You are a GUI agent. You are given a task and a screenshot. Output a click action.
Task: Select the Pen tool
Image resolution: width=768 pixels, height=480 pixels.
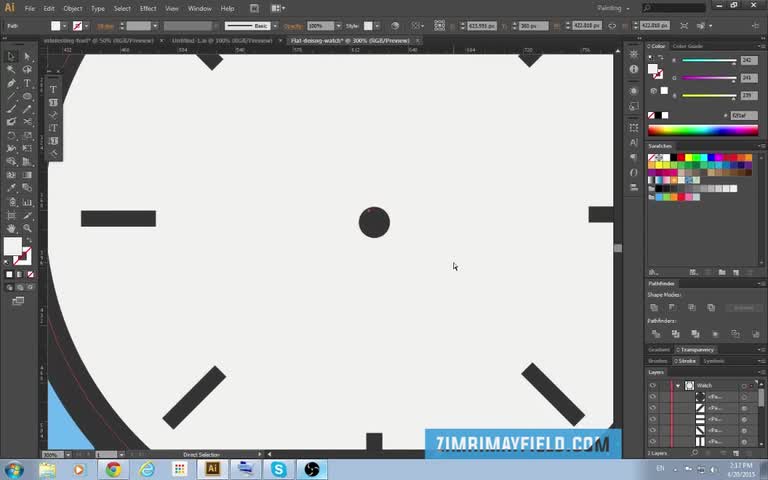point(11,83)
